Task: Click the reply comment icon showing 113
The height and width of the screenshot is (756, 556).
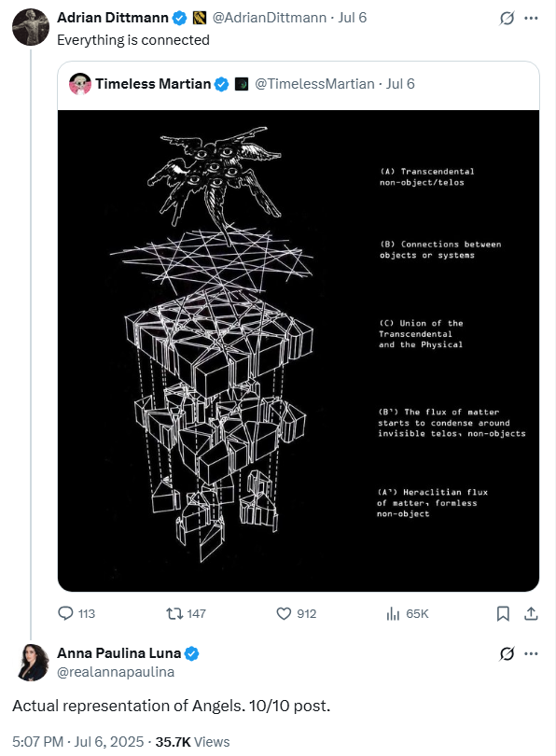Action: coord(65,613)
